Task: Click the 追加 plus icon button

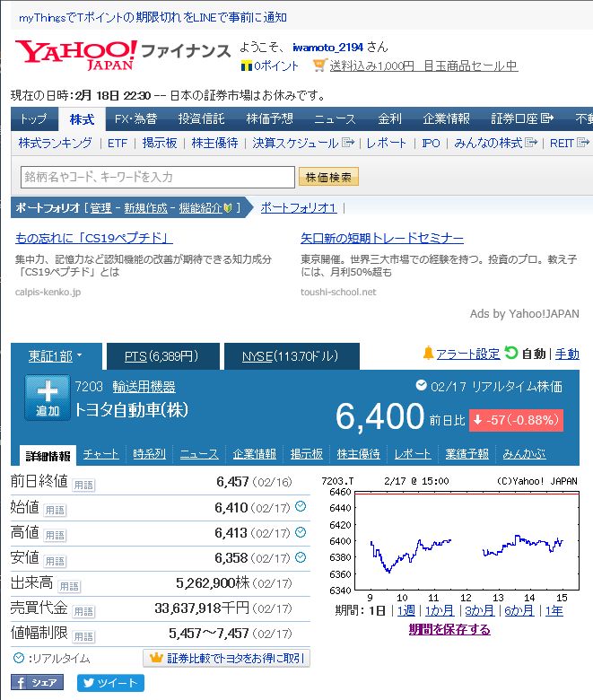Action: pos(48,398)
